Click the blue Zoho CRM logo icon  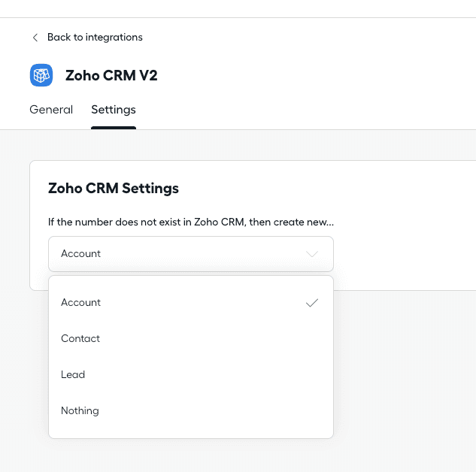point(41,75)
